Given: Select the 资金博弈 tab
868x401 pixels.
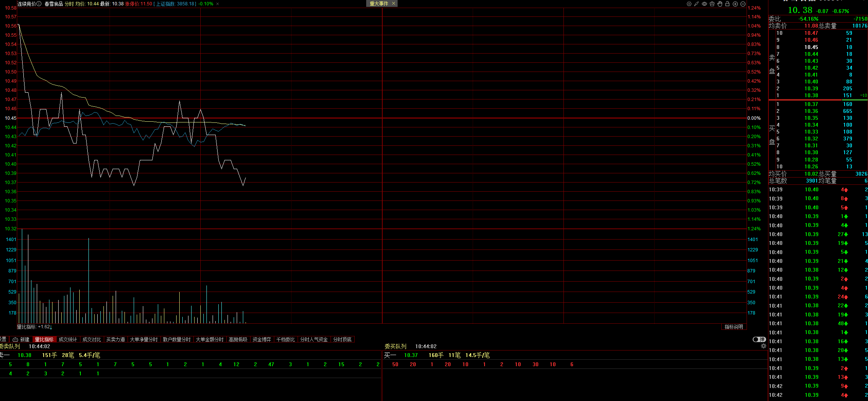Looking at the screenshot, I should pyautogui.click(x=262, y=339).
